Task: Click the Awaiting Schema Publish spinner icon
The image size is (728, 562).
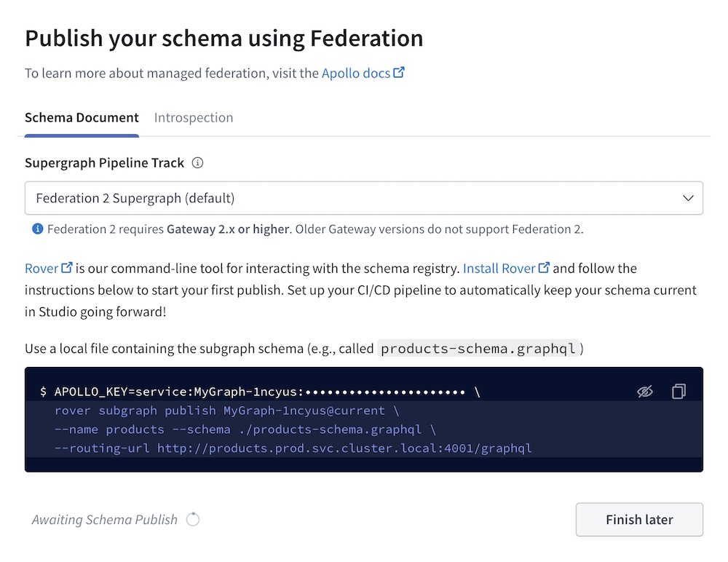Action: [192, 519]
